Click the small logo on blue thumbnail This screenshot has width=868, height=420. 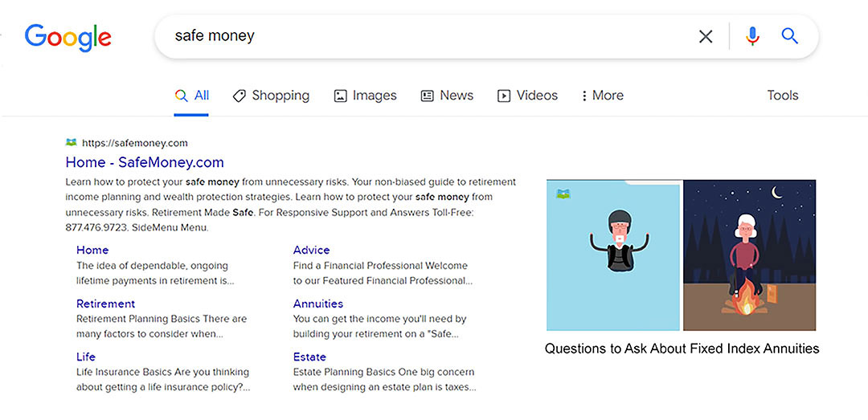coord(563,194)
